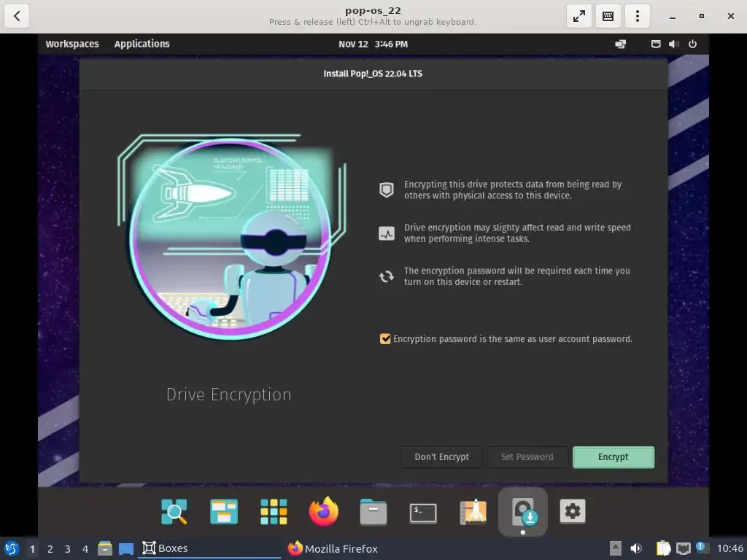Click the Install Pop!_OS 22.04 LTS title

click(373, 74)
